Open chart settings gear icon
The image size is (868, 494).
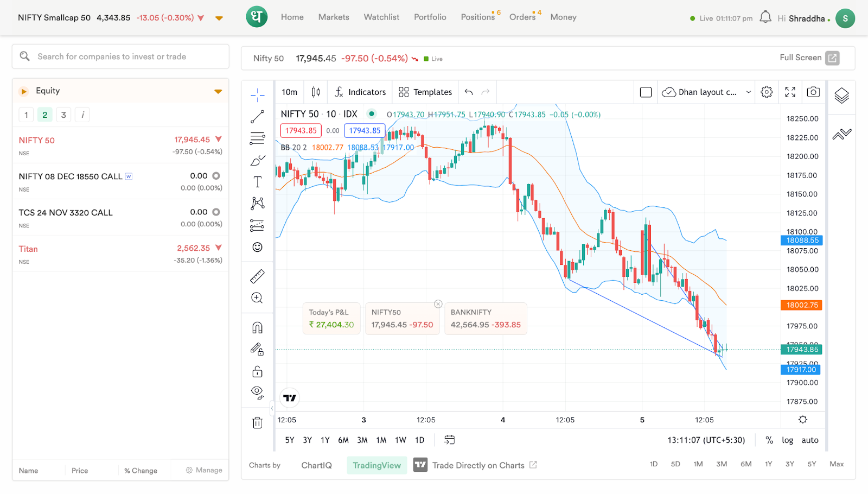click(767, 92)
